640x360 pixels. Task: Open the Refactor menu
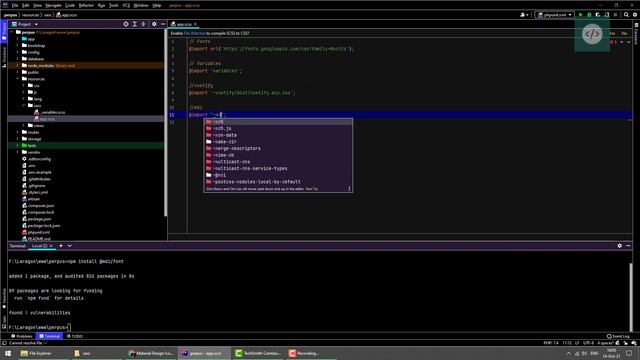click(86, 5)
